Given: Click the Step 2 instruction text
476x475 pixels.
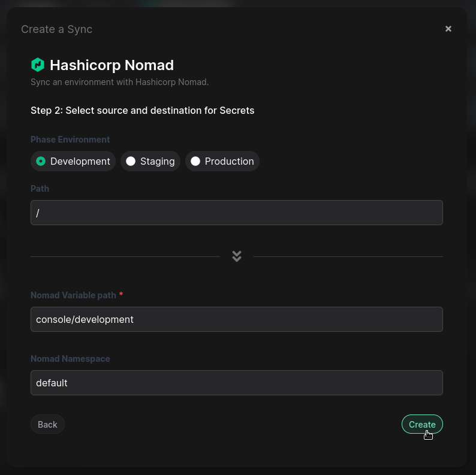Looking at the screenshot, I should pyautogui.click(x=142, y=110).
